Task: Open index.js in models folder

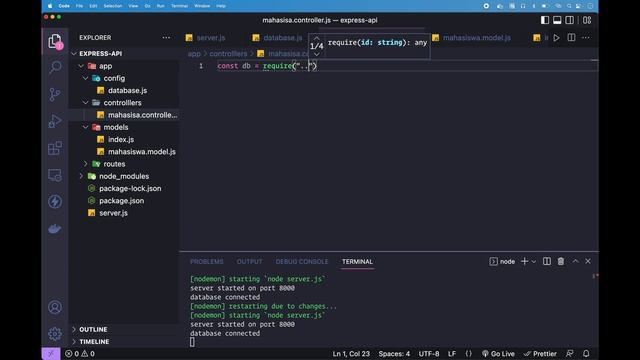Action: click(x=121, y=139)
